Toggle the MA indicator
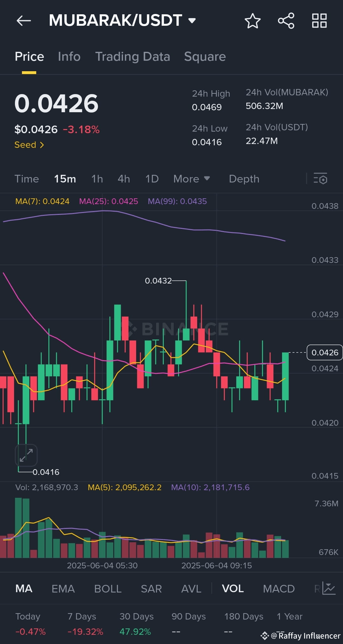Screen dimensions: 343x644 coord(24,589)
